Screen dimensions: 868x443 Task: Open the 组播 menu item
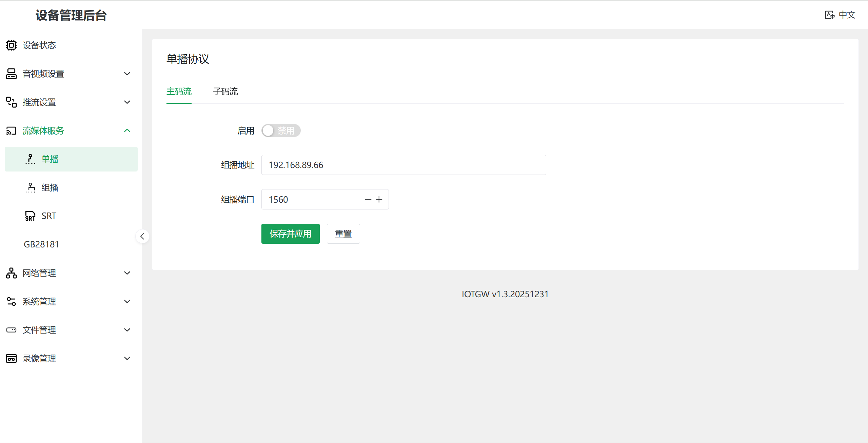click(50, 187)
